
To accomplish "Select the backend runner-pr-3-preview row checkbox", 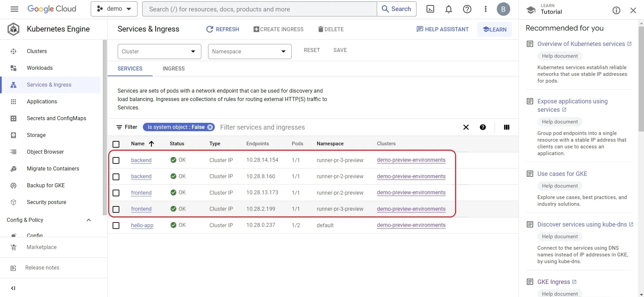I will pos(116,160).
